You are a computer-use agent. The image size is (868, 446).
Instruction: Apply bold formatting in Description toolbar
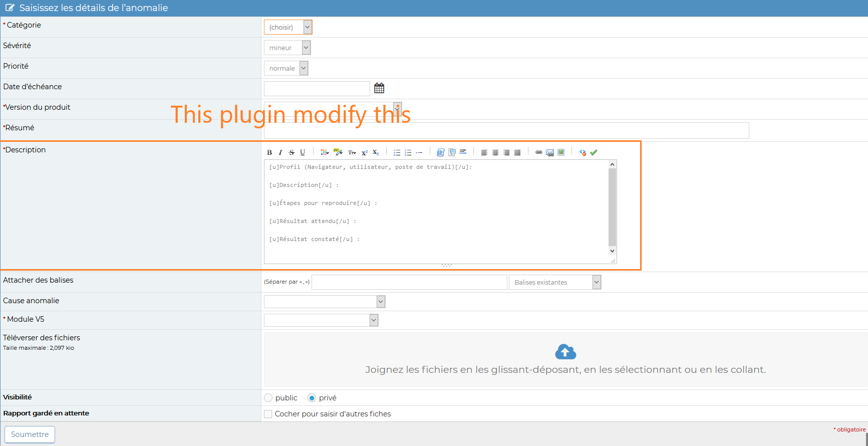click(x=269, y=152)
